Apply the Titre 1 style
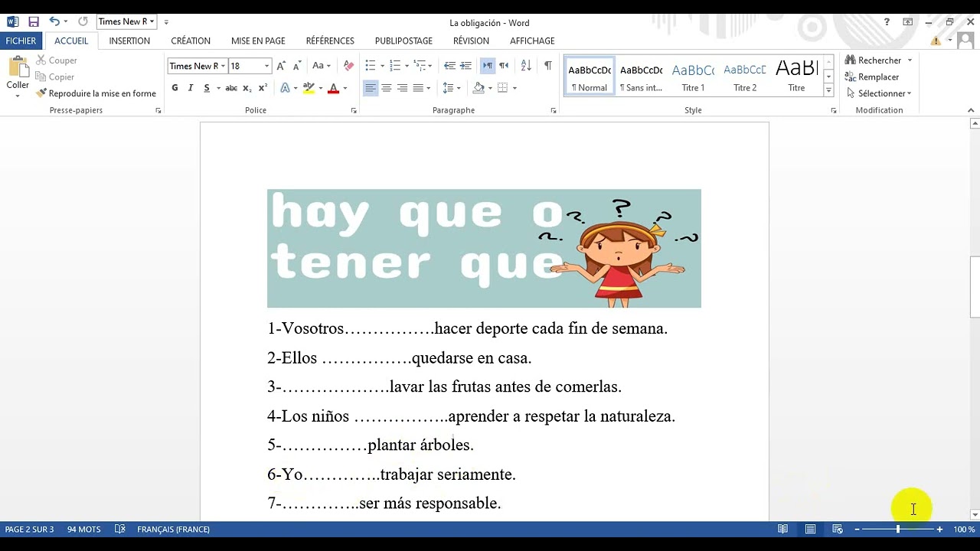Viewport: 980px width, 551px height. 693,77
